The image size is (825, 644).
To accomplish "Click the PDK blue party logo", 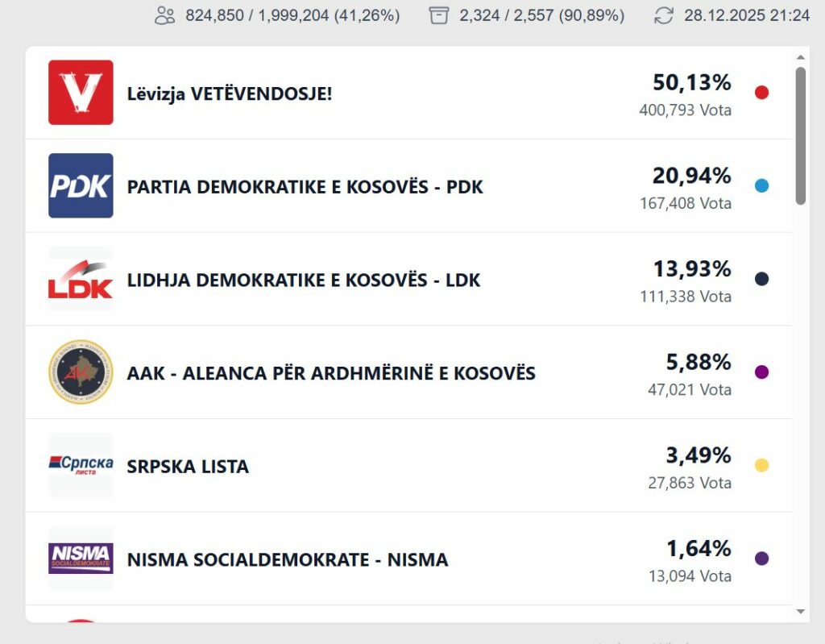I will (81, 186).
